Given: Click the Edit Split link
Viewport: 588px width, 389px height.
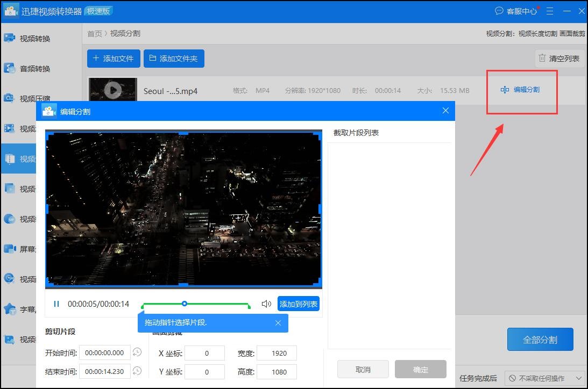Looking at the screenshot, I should tap(520, 90).
